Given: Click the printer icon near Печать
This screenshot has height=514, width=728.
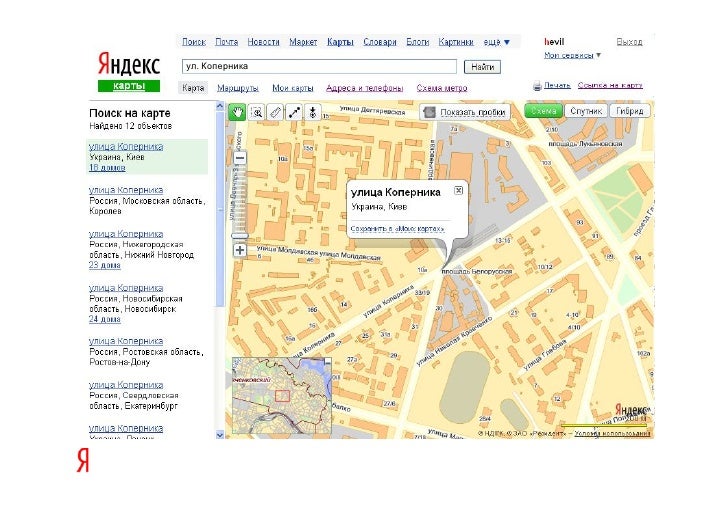Looking at the screenshot, I should [x=537, y=86].
